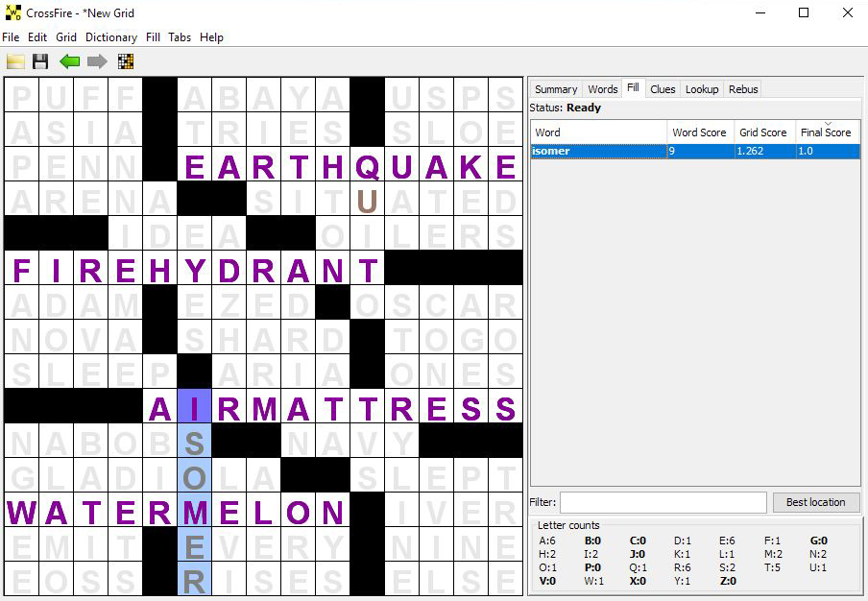Expand the Tabs menu
Viewport: 868px width, 601px height.
pyautogui.click(x=180, y=37)
